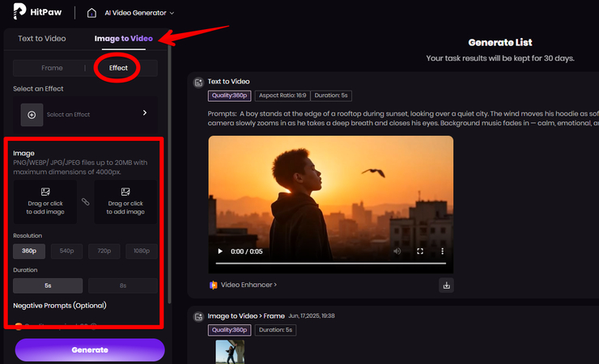Select 1080p resolution option
The image size is (599, 364).
(x=142, y=252)
